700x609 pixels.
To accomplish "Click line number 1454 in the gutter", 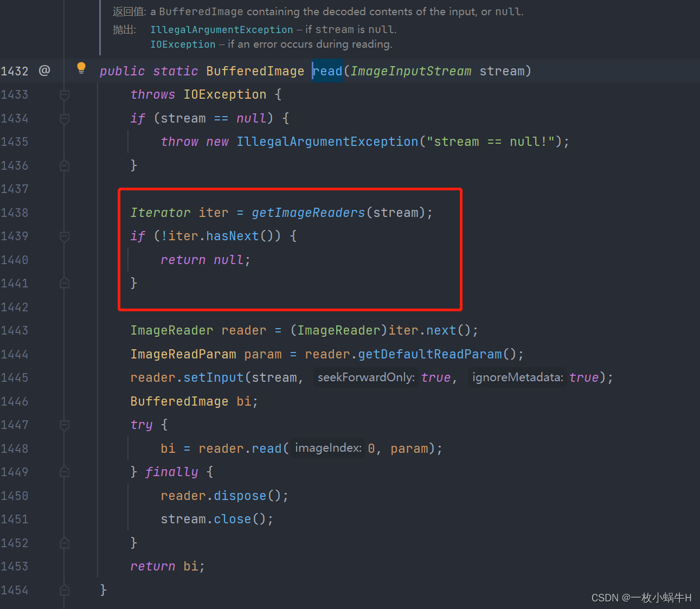I will [15, 590].
